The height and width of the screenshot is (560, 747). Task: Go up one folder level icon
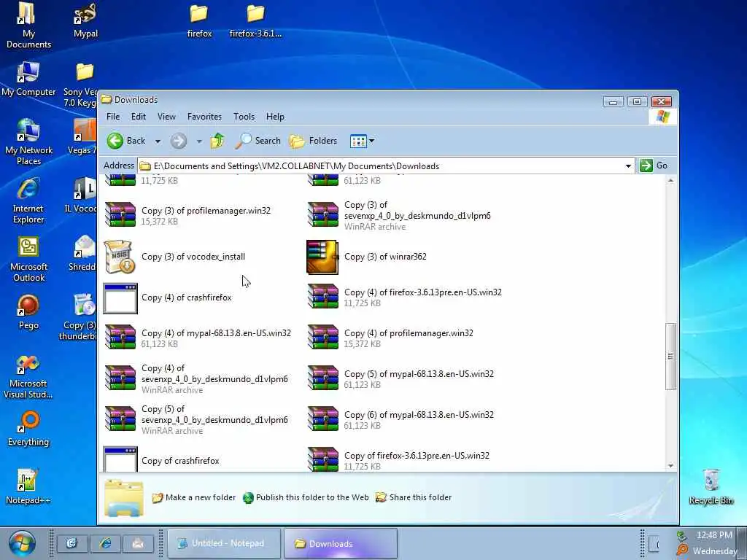click(217, 141)
